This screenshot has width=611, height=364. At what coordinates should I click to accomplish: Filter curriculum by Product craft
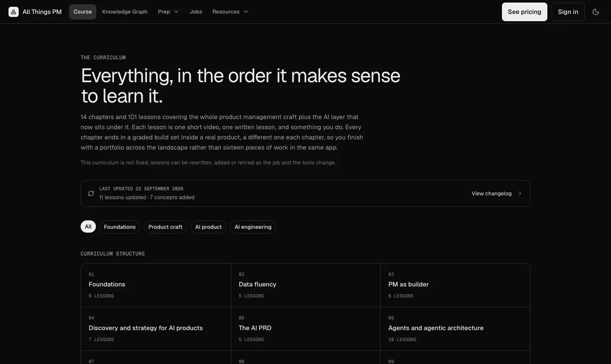click(x=165, y=227)
